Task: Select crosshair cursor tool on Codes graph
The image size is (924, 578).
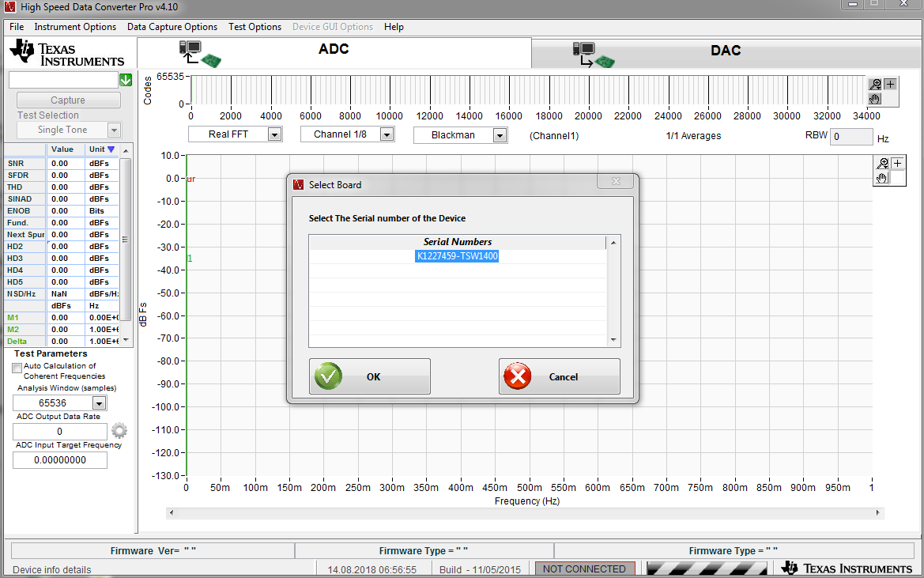Action: tap(891, 85)
